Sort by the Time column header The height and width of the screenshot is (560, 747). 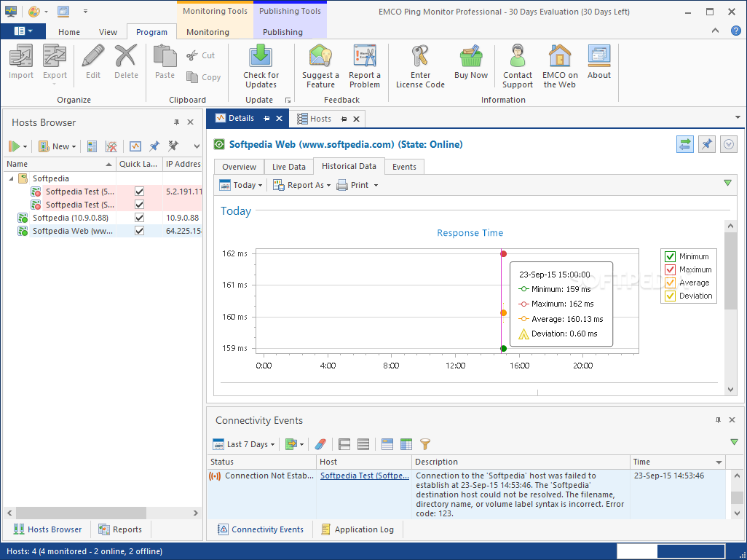(677, 462)
